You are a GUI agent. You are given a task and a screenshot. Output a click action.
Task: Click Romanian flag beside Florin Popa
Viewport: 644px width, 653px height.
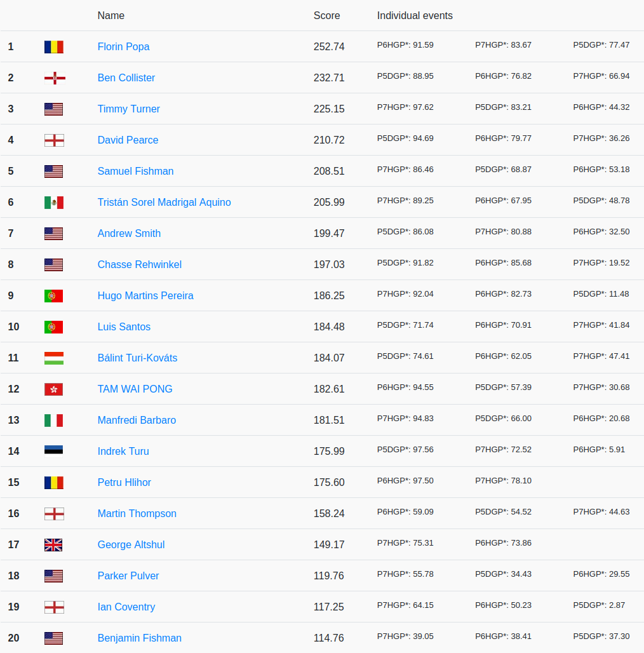click(x=53, y=46)
